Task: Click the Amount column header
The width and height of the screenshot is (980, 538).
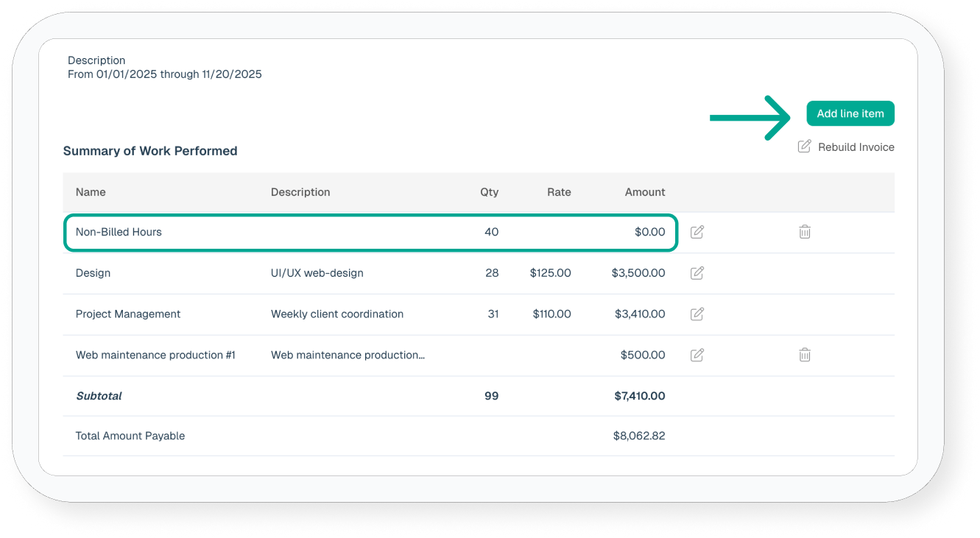Action: tap(645, 192)
